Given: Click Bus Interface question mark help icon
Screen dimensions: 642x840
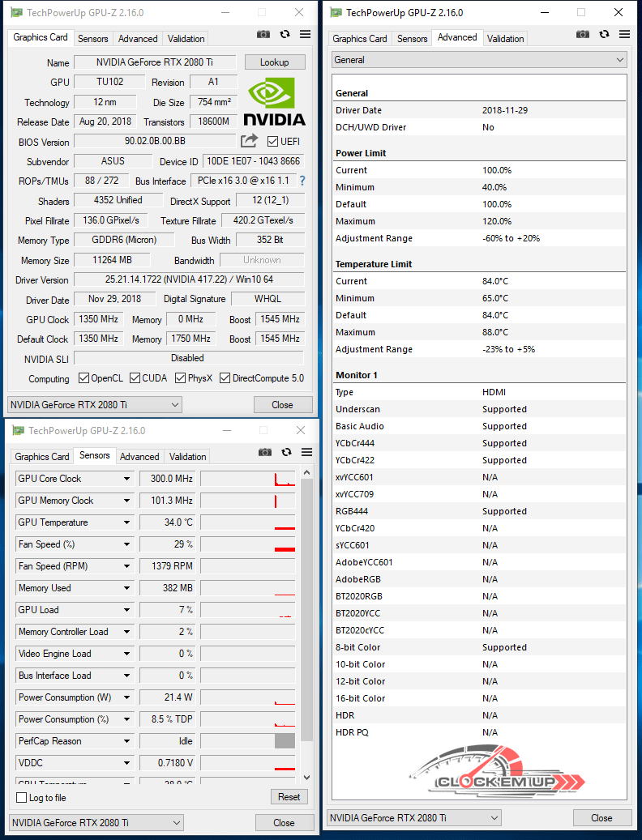Looking at the screenshot, I should (x=303, y=181).
